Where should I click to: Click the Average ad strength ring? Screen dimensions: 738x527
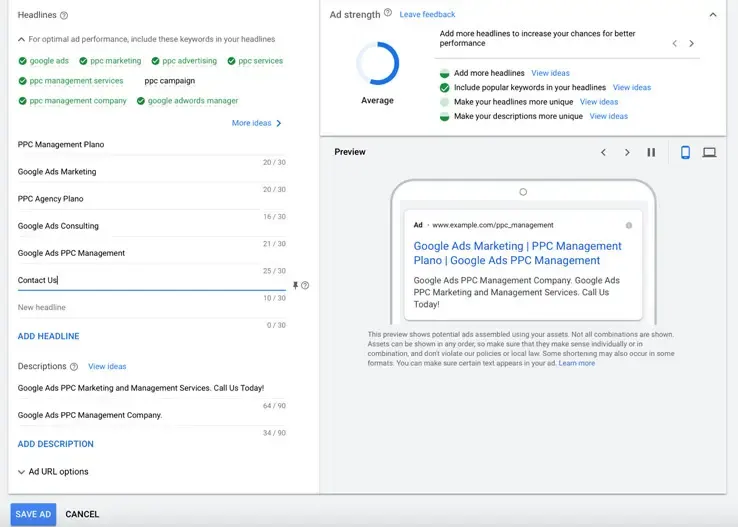pyautogui.click(x=377, y=64)
